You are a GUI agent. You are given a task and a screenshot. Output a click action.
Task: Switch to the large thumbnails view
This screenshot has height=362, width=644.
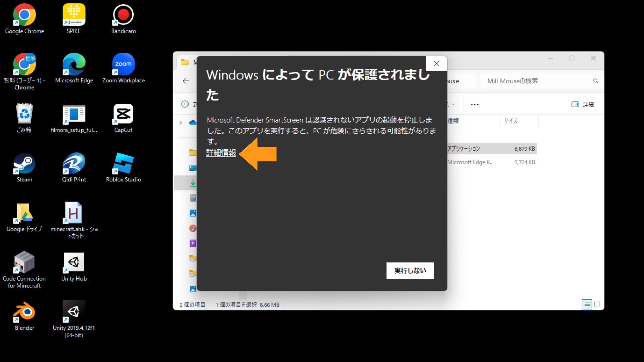click(x=597, y=305)
